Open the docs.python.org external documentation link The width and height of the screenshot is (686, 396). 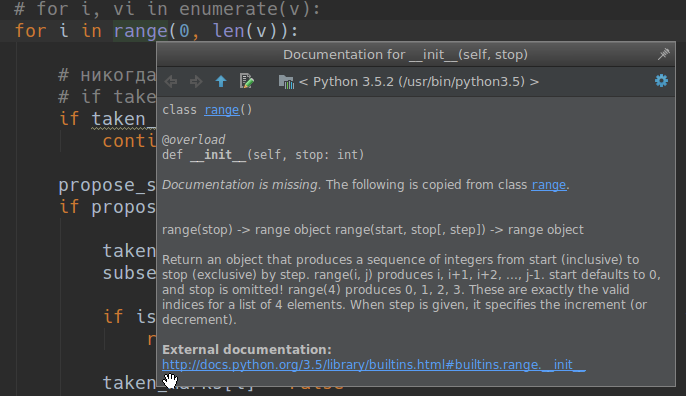tap(374, 364)
